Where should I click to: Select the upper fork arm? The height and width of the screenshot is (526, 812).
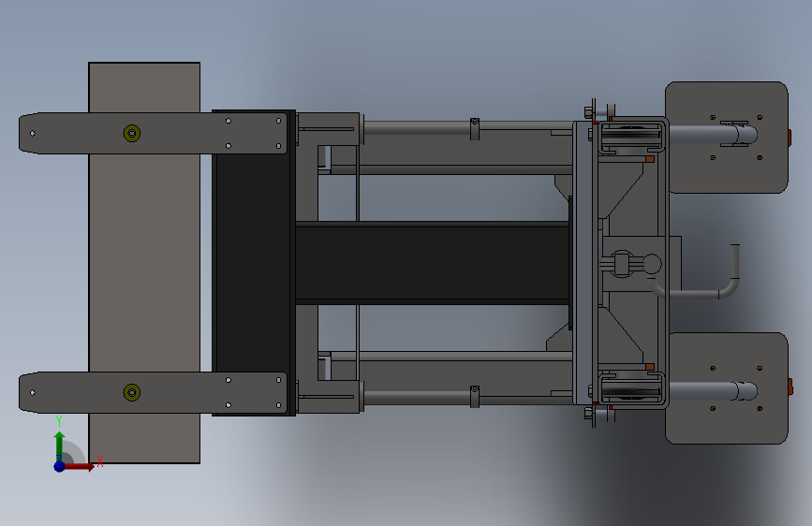pos(154,133)
